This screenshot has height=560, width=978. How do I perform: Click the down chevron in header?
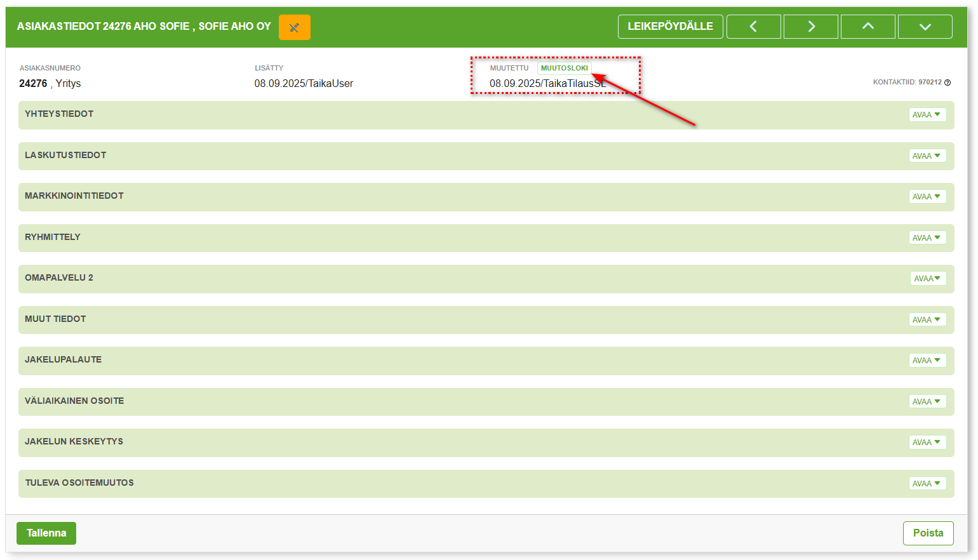tap(925, 27)
